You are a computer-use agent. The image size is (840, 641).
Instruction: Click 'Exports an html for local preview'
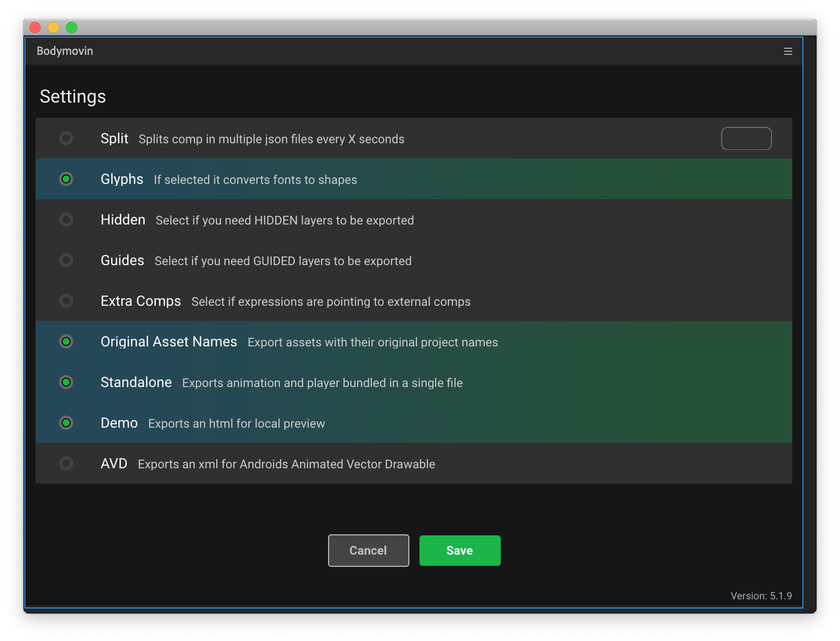tap(237, 424)
